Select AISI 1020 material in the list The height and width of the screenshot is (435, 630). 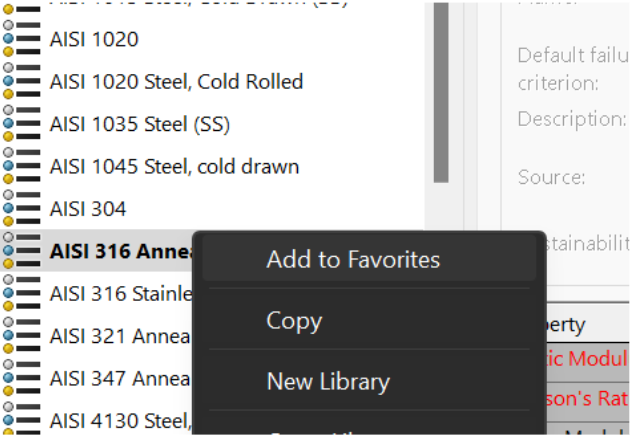point(94,40)
